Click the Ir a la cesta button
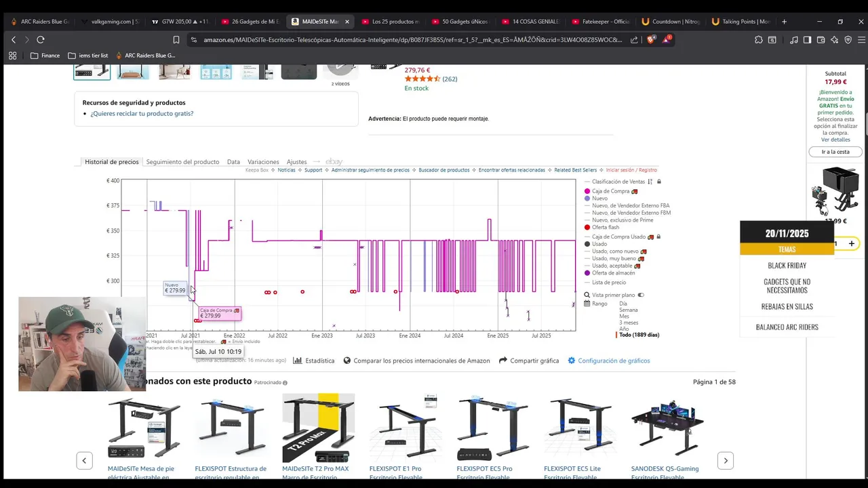Screen dimensions: 868x488 click(x=835, y=152)
